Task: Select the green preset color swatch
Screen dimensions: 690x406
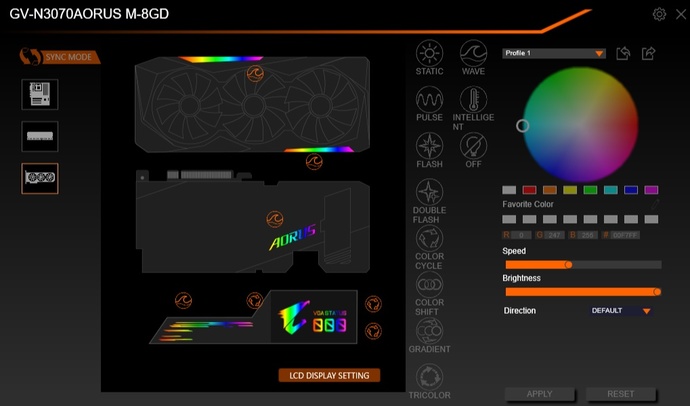Action: [590, 190]
